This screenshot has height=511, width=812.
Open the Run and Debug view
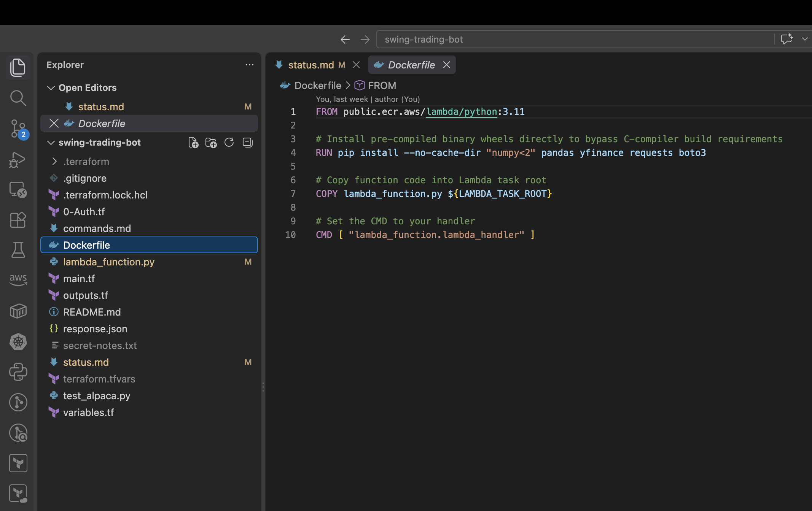point(18,159)
